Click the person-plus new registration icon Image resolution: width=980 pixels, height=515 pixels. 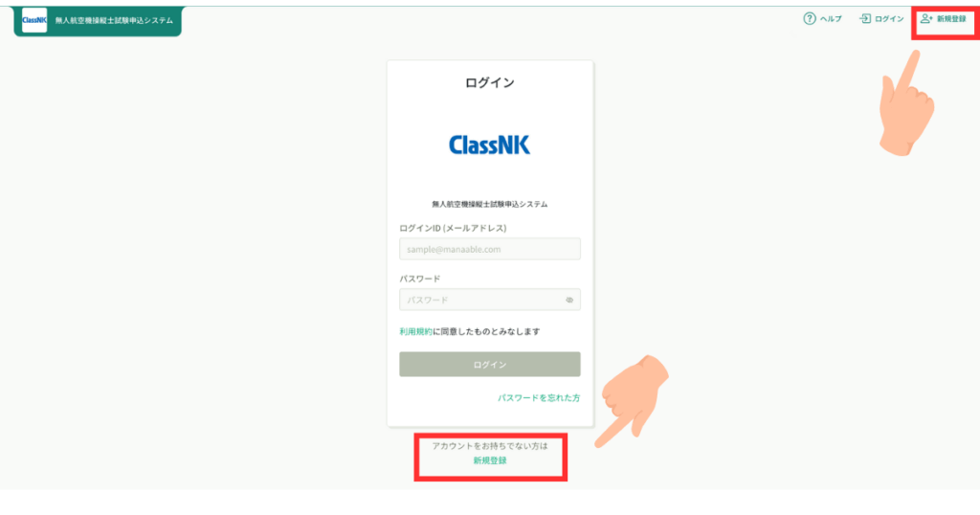click(926, 19)
